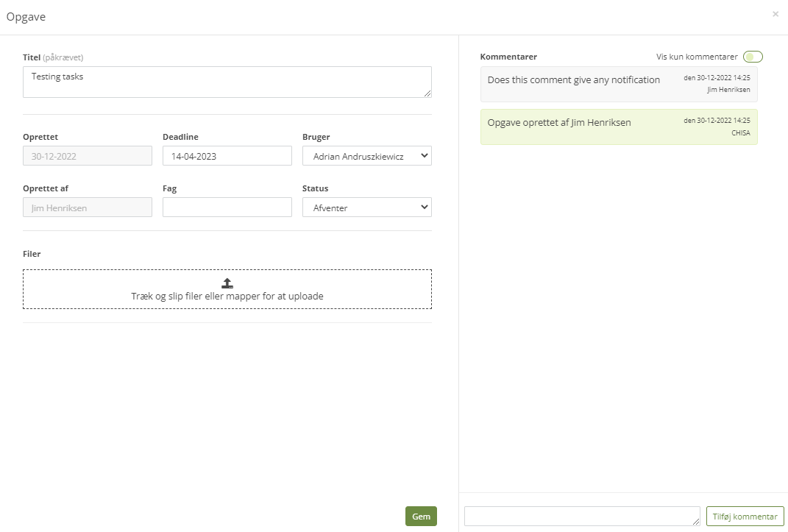Open the Bruger dropdown
The height and width of the screenshot is (532, 788).
366,156
